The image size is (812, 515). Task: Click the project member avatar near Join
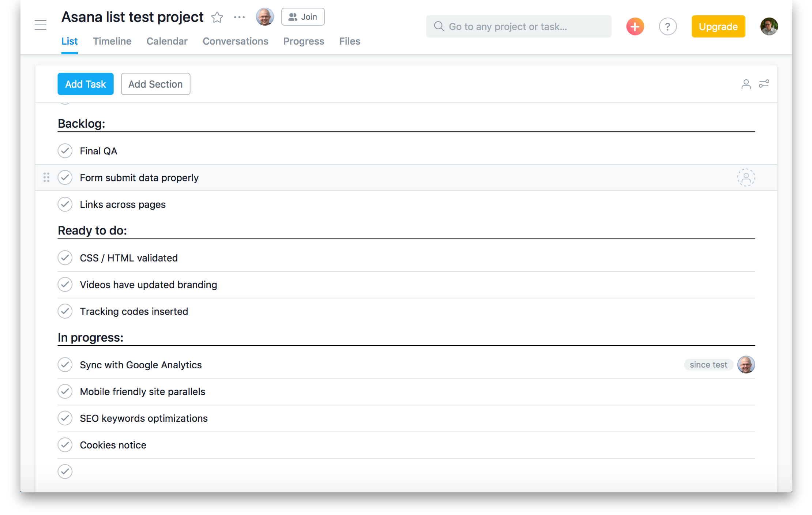click(x=265, y=17)
